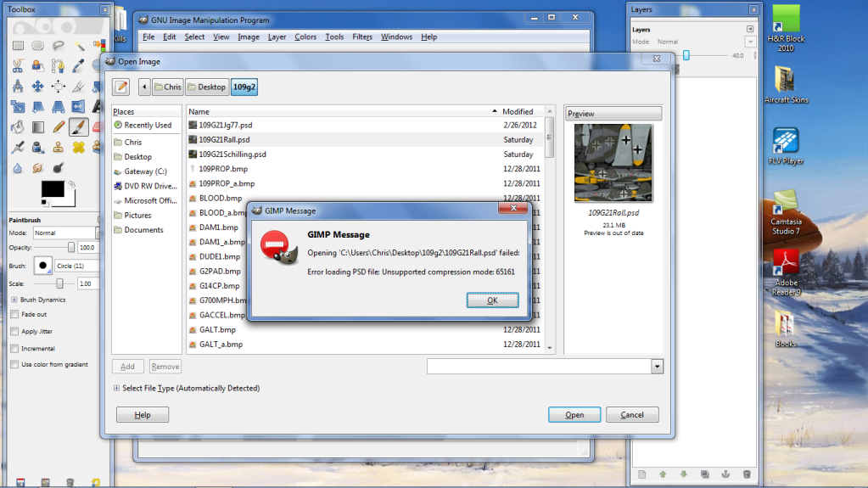Click the Layers opacity slider handle
The height and width of the screenshot is (488, 868).
686,55
